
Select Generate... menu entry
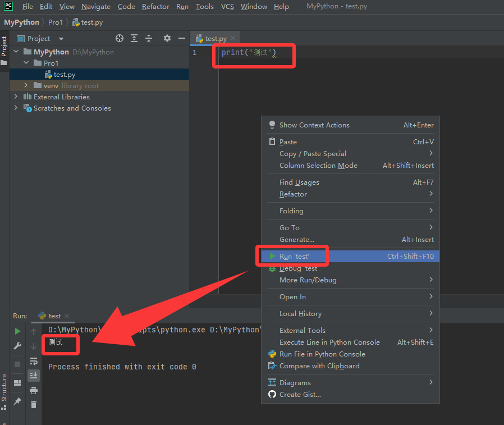(x=350, y=240)
